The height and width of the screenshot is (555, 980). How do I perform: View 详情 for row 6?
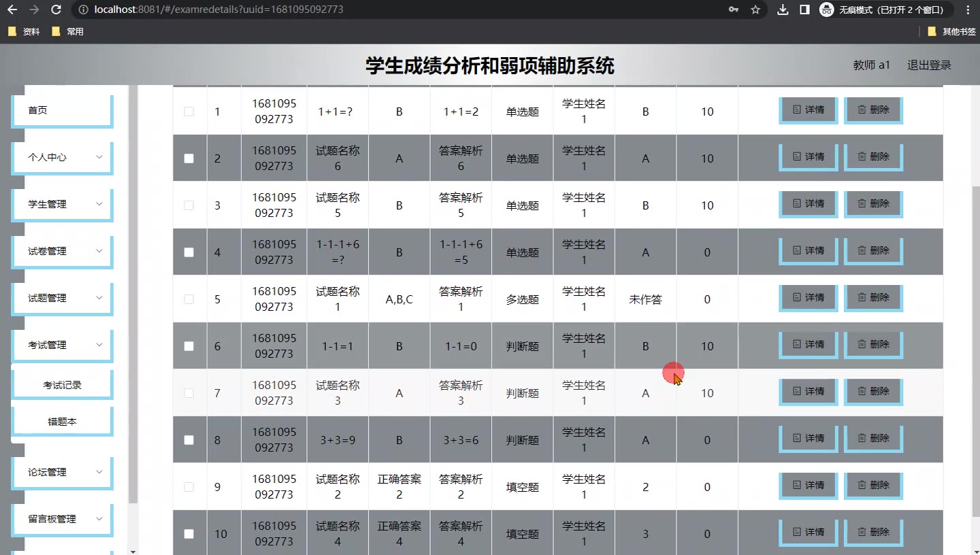[808, 344]
